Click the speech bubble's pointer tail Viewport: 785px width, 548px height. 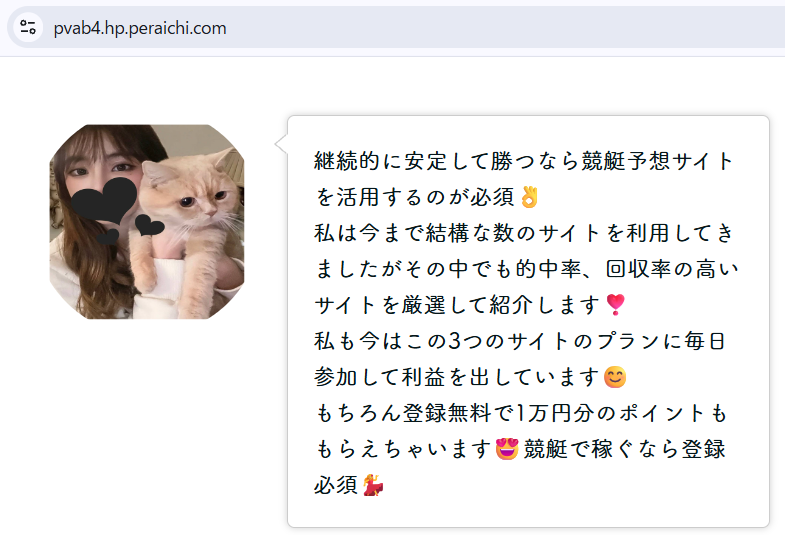click(281, 145)
